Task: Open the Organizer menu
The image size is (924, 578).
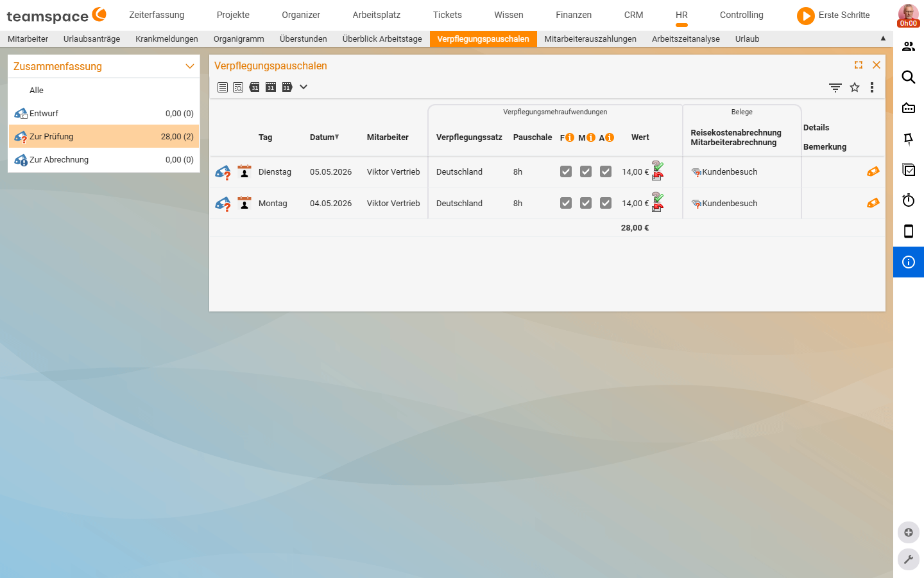Action: pyautogui.click(x=301, y=15)
